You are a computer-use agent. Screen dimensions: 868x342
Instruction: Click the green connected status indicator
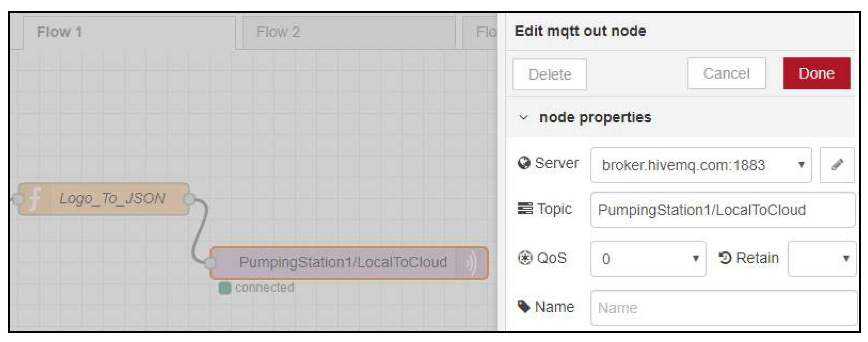pyautogui.click(x=225, y=288)
